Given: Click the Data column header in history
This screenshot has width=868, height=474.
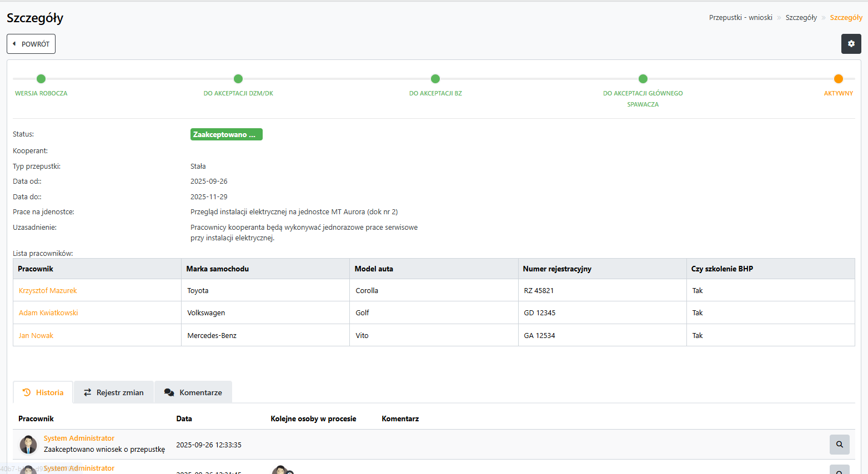Looking at the screenshot, I should point(184,419).
